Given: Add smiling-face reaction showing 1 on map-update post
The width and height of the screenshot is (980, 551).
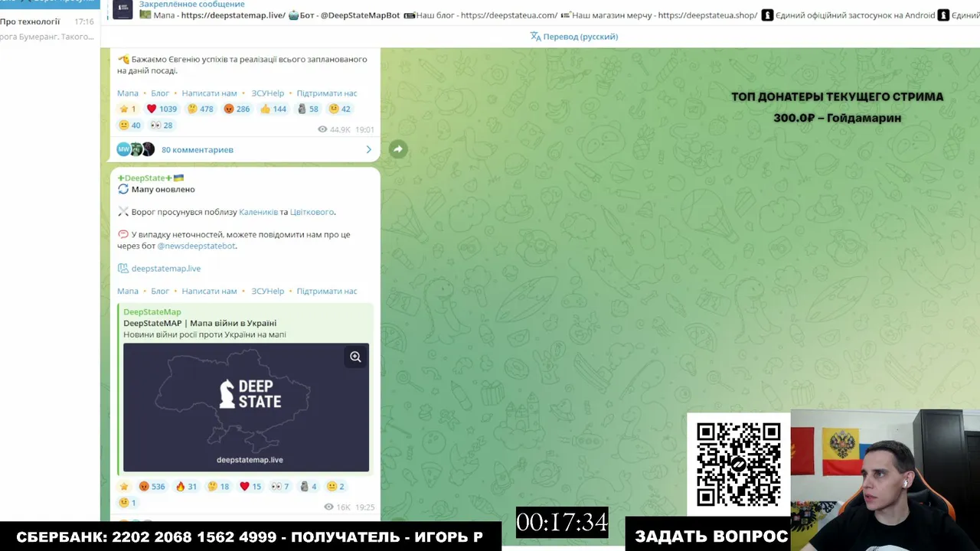Looking at the screenshot, I should (128, 503).
